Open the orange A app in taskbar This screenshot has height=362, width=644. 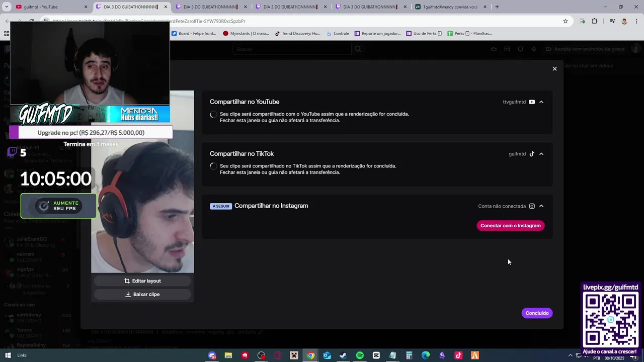(x=474, y=355)
